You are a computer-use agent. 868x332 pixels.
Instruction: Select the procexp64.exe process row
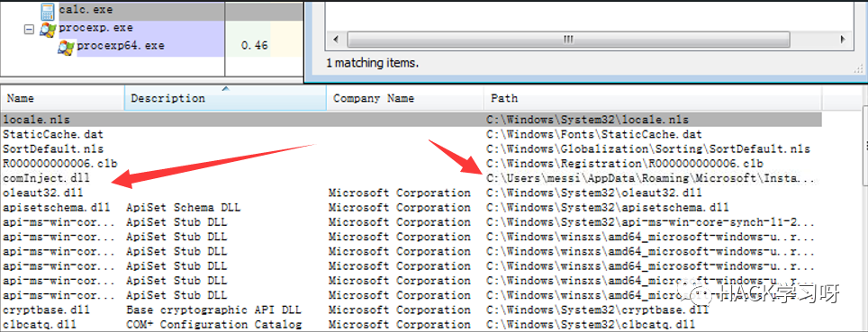pos(151,47)
